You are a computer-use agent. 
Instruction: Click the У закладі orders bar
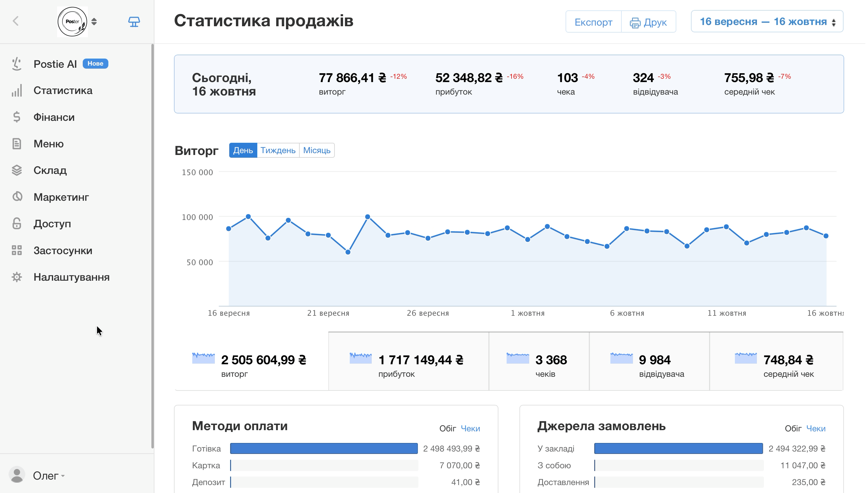pos(680,449)
